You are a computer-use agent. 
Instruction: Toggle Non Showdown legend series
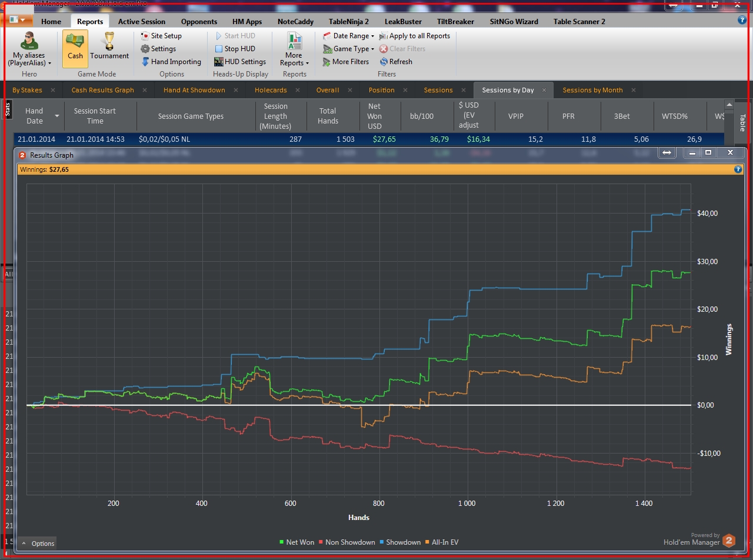pos(346,542)
